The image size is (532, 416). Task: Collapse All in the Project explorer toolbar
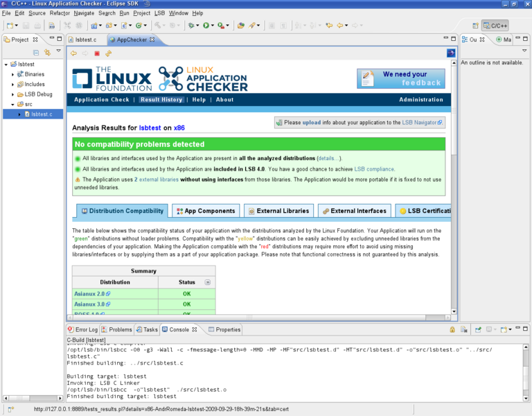(x=36, y=52)
